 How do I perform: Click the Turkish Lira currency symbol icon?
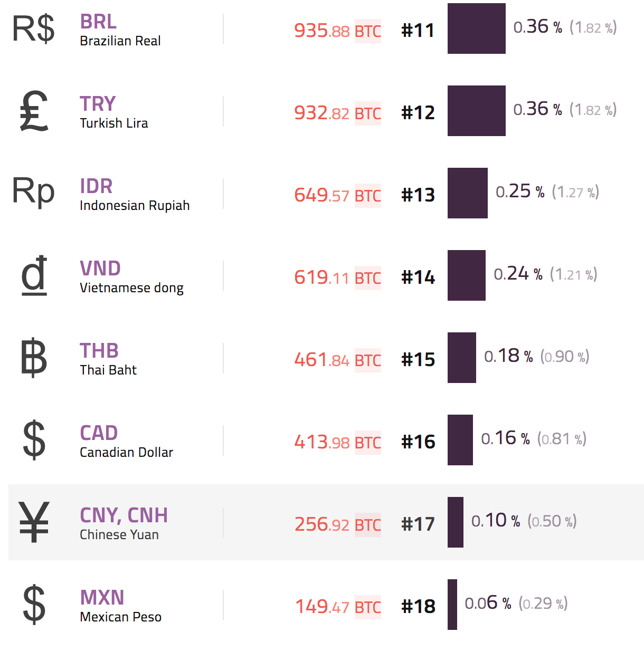coord(34,111)
